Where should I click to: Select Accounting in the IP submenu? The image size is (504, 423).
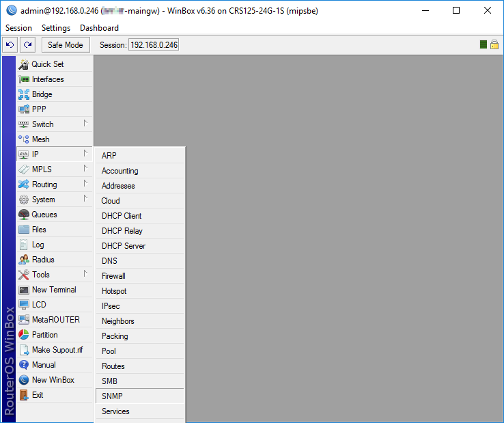pos(140,171)
